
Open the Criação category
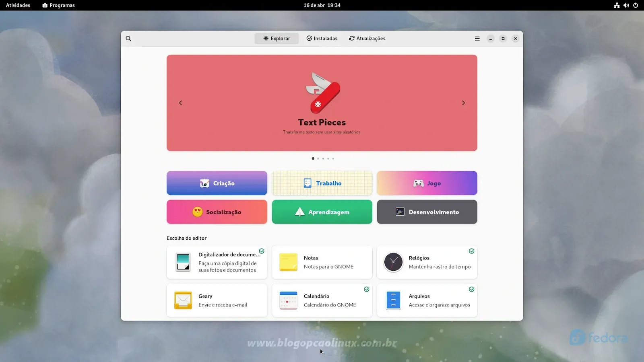pos(217,183)
